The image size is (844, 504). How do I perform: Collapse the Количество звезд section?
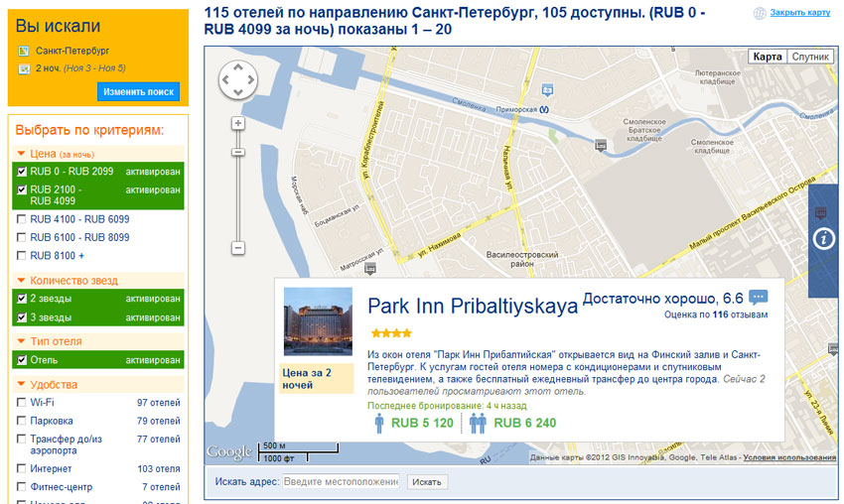tap(22, 281)
